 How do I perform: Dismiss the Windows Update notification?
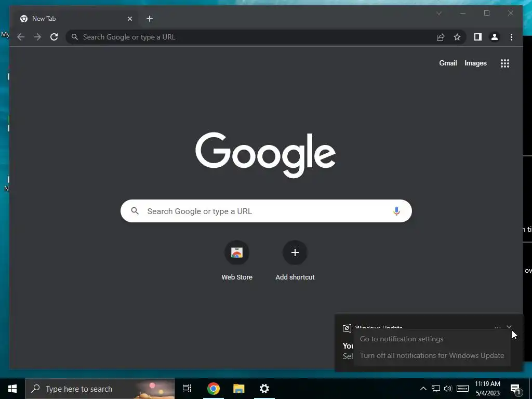(x=509, y=327)
